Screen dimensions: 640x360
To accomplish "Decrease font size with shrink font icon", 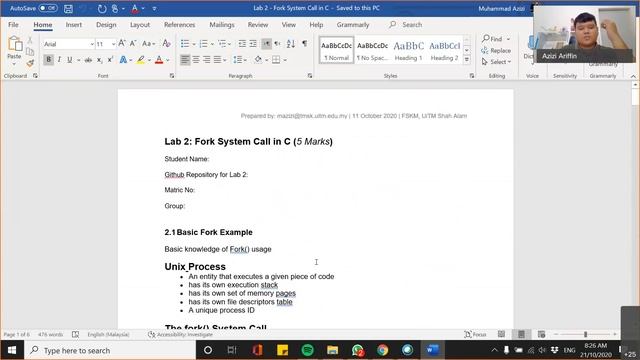I will pos(133,43).
